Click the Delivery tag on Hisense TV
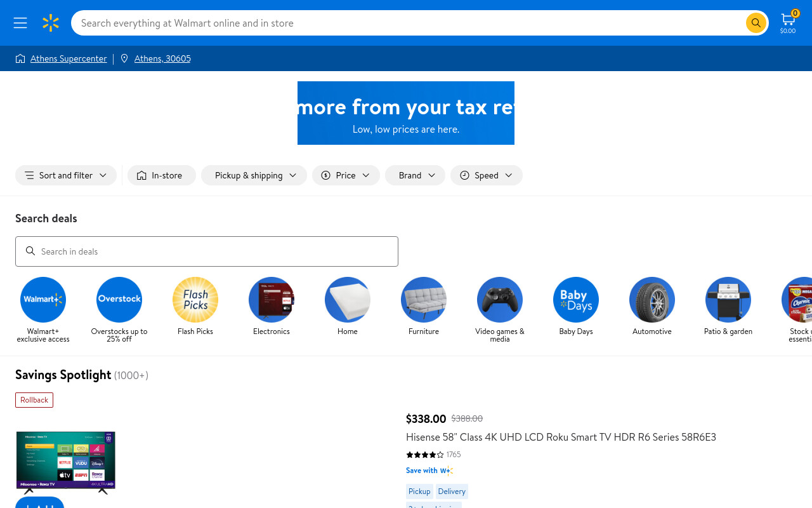The height and width of the screenshot is (508, 812). (x=452, y=491)
